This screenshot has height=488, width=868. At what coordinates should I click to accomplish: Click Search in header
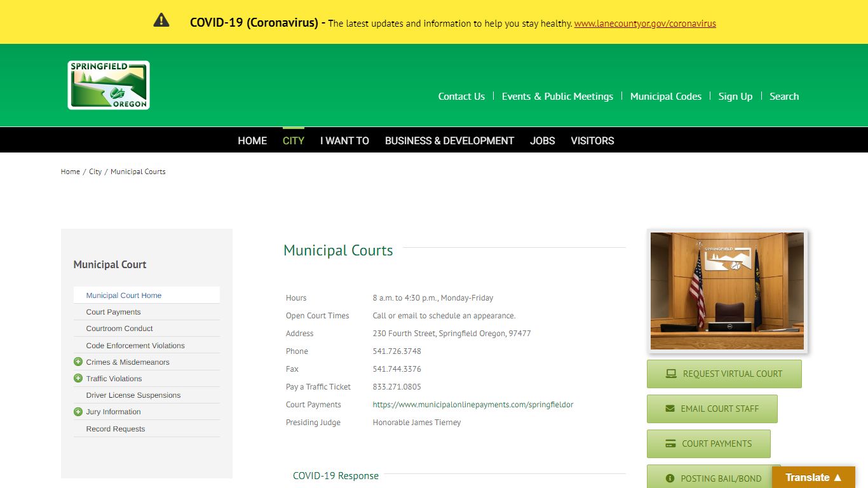coord(784,97)
